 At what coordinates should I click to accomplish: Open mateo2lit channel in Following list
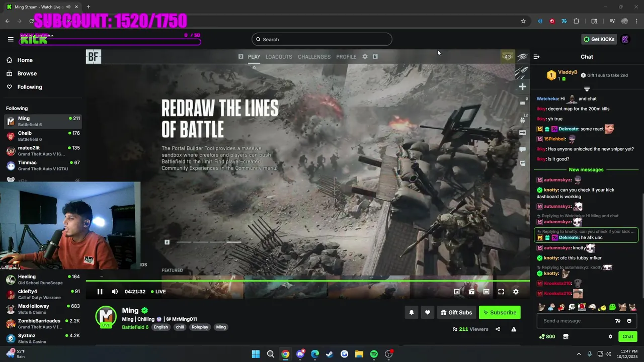point(43,151)
